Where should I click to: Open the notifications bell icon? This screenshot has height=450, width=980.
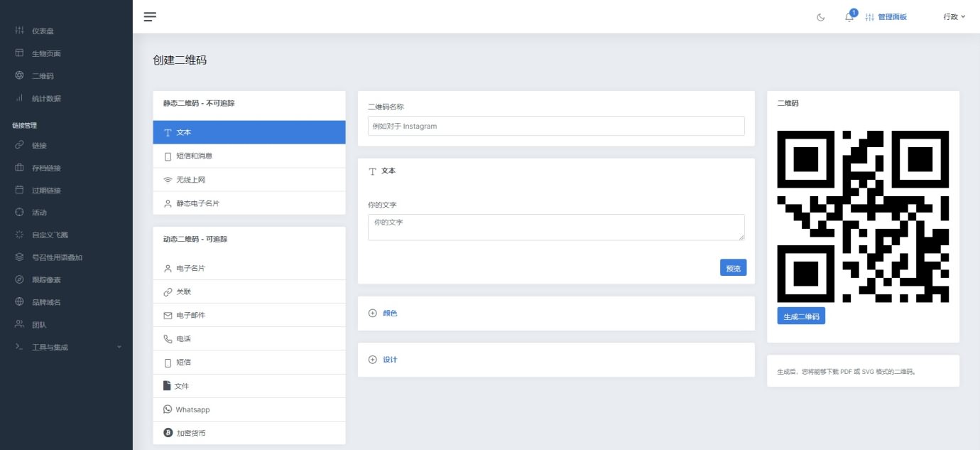coord(849,17)
